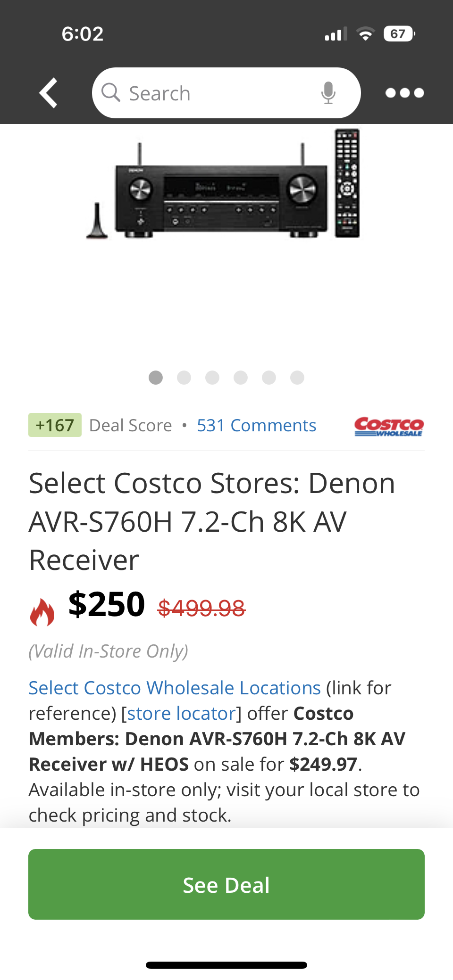Select the third image carousel dot
Image resolution: width=453 pixels, height=980 pixels.
[x=212, y=378]
